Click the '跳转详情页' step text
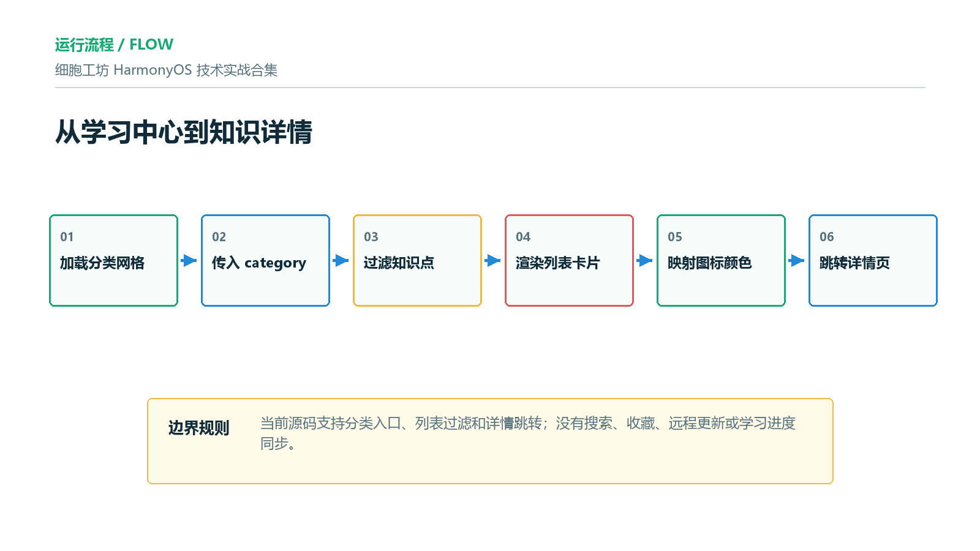This screenshot has height=551, width=980. coord(855,263)
